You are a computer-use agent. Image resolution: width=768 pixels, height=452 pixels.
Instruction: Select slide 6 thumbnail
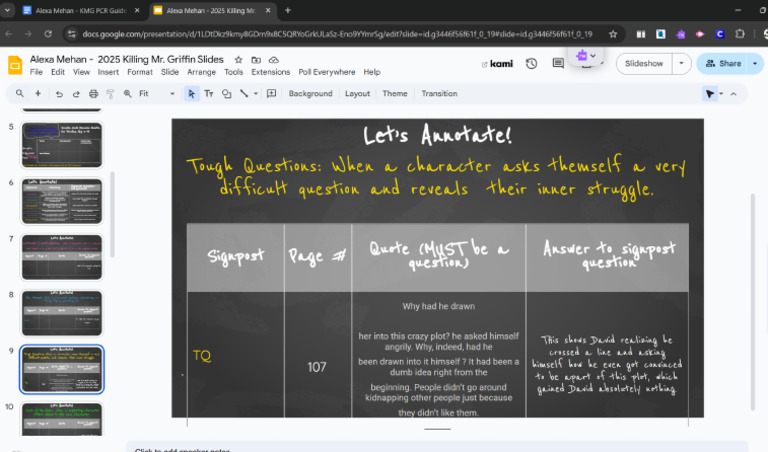tap(62, 201)
